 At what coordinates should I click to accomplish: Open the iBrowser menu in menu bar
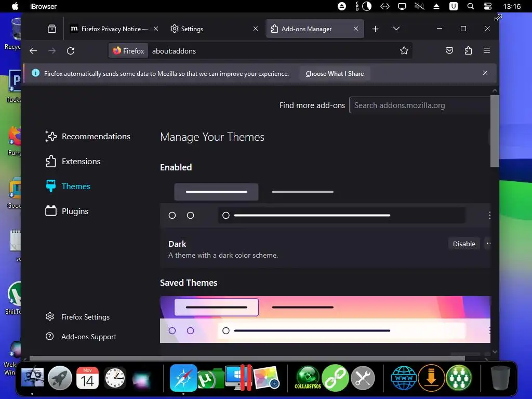(43, 6)
